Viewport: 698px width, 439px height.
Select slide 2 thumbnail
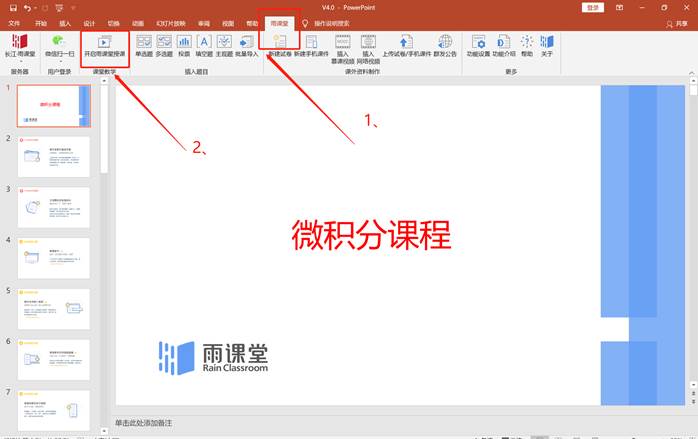pyautogui.click(x=54, y=157)
